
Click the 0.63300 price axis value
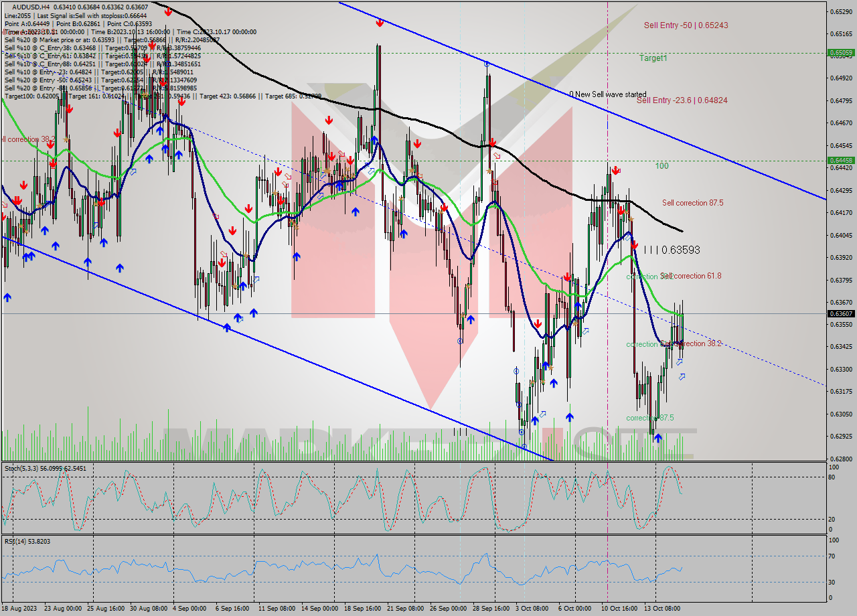tap(841, 369)
